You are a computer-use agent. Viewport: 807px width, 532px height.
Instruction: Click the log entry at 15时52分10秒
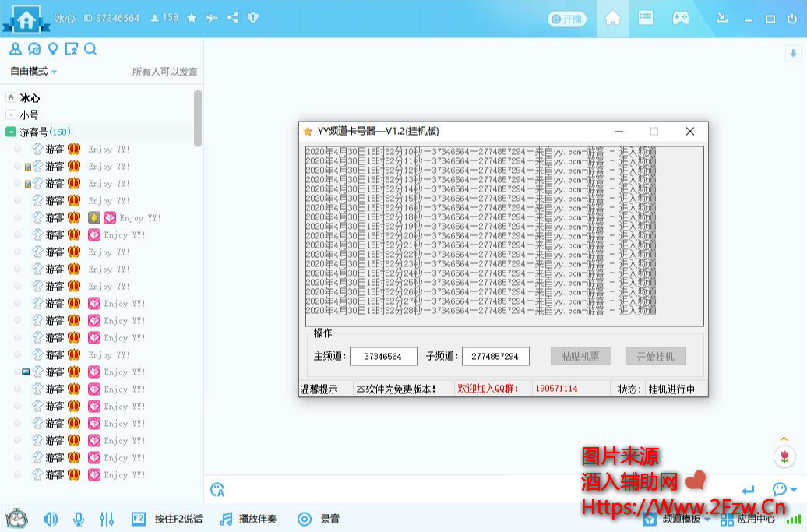coord(481,152)
